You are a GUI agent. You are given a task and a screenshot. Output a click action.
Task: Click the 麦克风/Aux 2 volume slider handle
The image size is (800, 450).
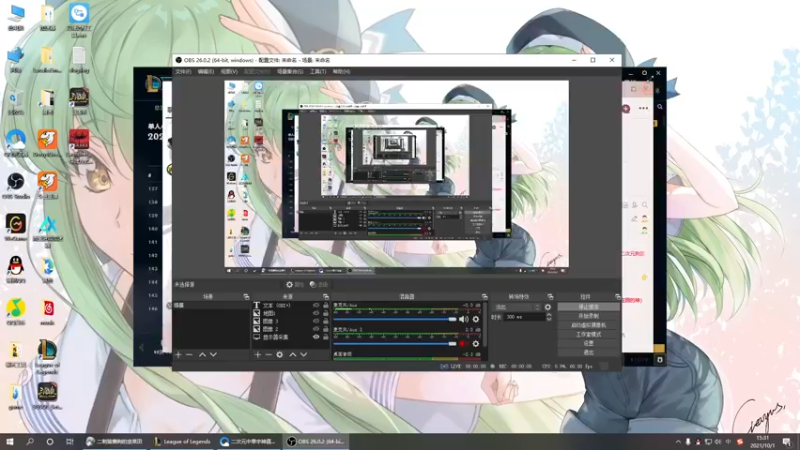pos(452,344)
